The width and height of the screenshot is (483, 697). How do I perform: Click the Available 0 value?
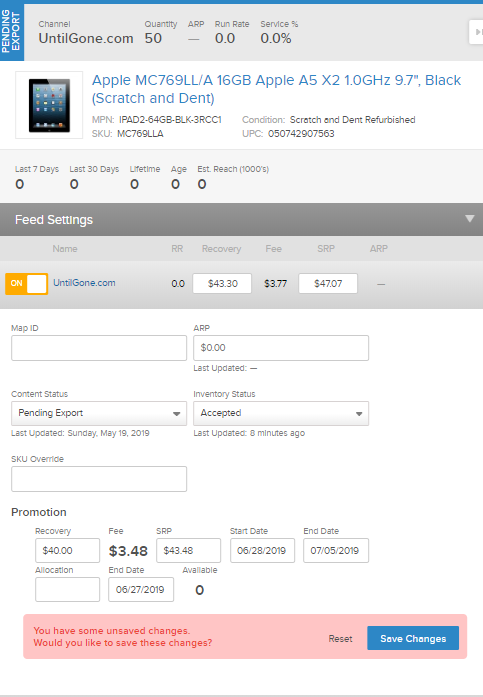point(200,590)
